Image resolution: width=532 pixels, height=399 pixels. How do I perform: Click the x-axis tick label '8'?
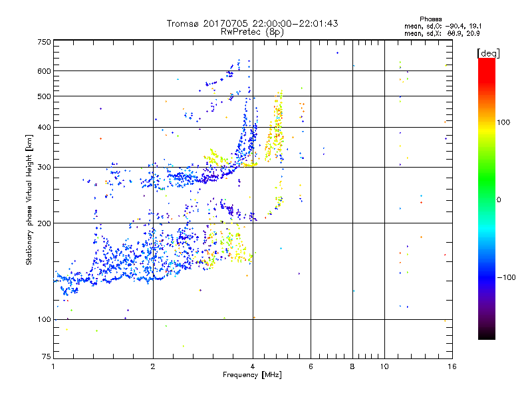tap(352, 366)
